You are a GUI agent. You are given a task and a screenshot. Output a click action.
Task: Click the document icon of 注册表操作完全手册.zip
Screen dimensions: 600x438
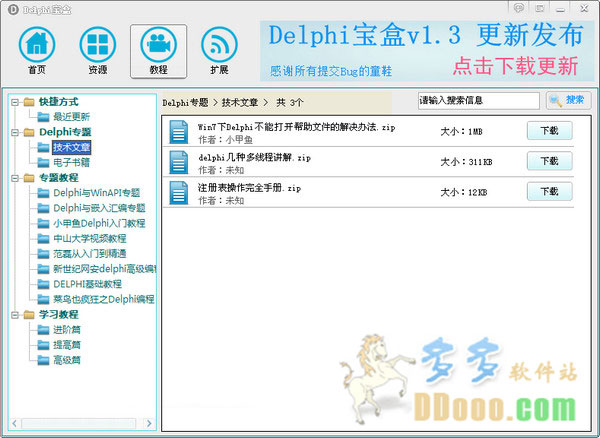(x=179, y=193)
